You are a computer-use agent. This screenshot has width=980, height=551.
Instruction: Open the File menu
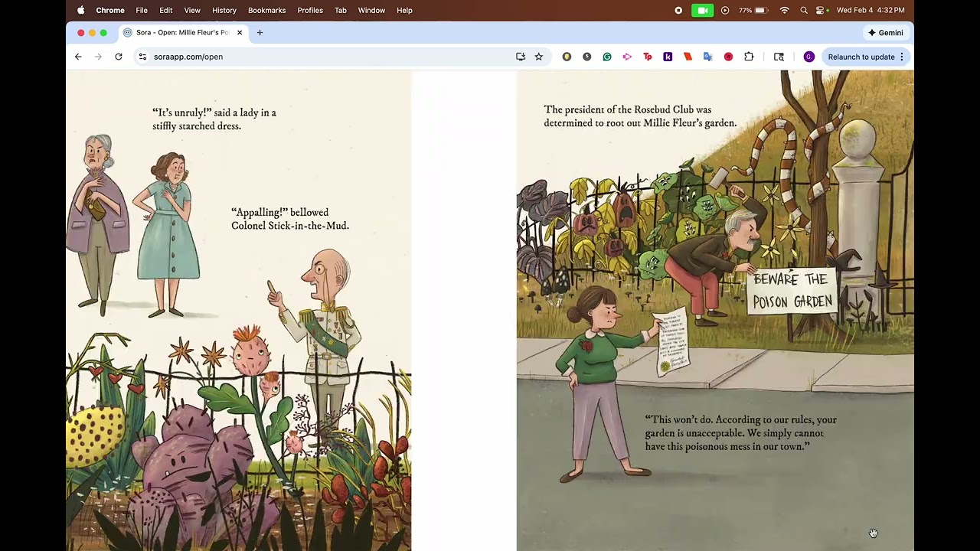142,11
